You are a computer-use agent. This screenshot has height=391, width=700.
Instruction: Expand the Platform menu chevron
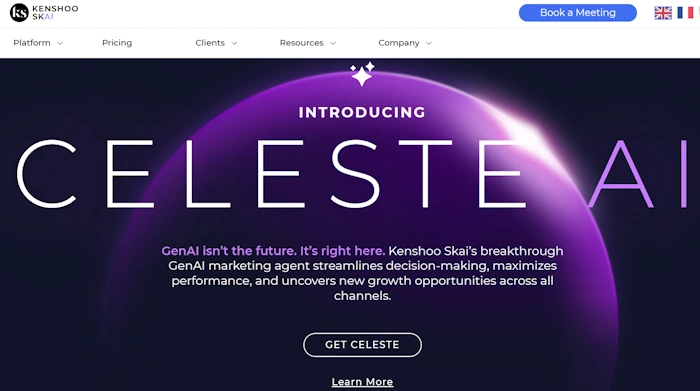click(60, 43)
